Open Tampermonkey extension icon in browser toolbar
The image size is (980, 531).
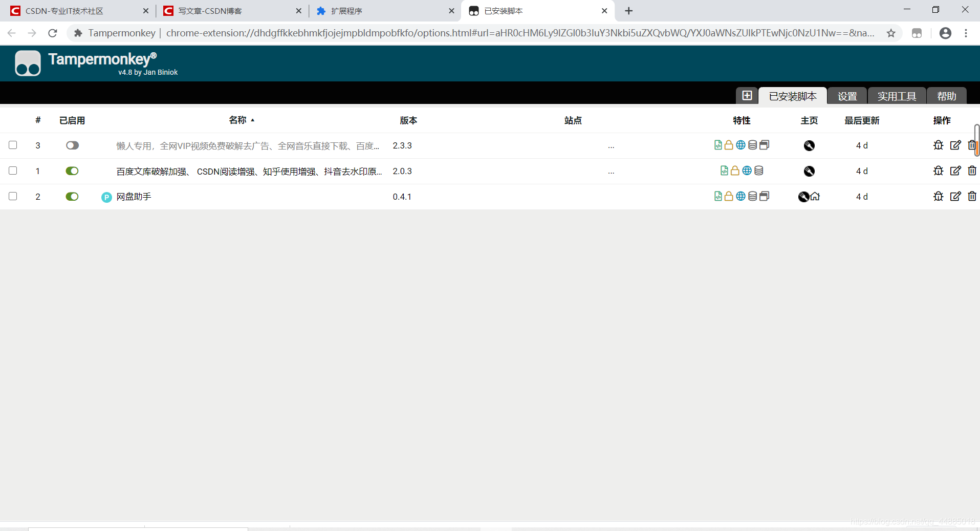pos(917,33)
